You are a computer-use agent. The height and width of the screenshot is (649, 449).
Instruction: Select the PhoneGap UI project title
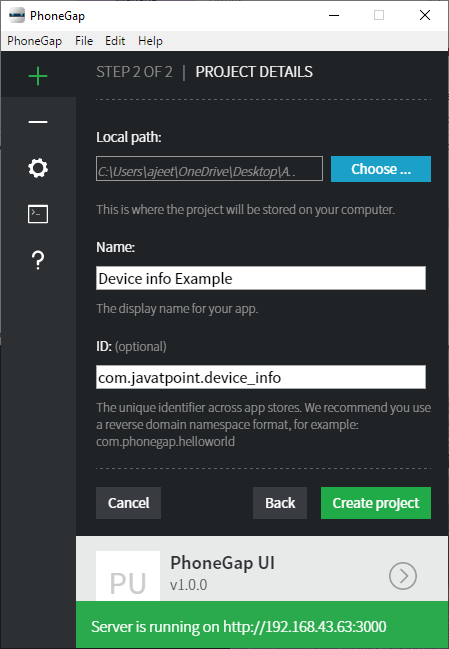coord(223,563)
